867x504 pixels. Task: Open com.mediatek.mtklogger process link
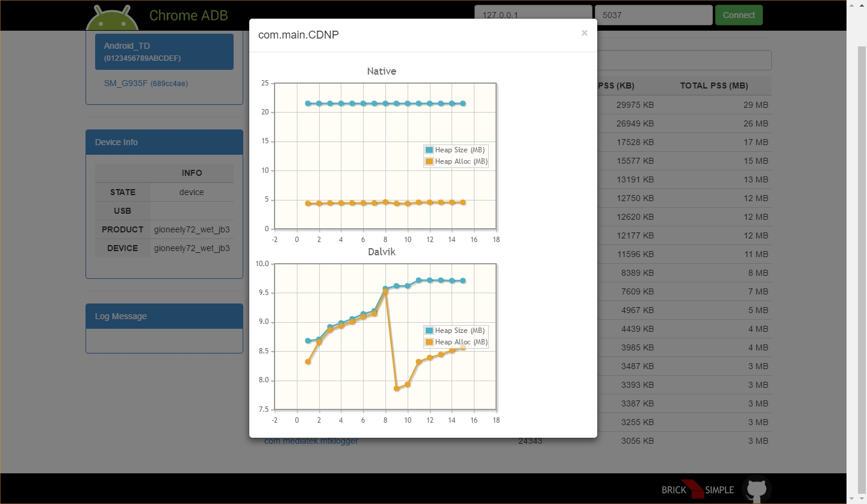pyautogui.click(x=311, y=441)
